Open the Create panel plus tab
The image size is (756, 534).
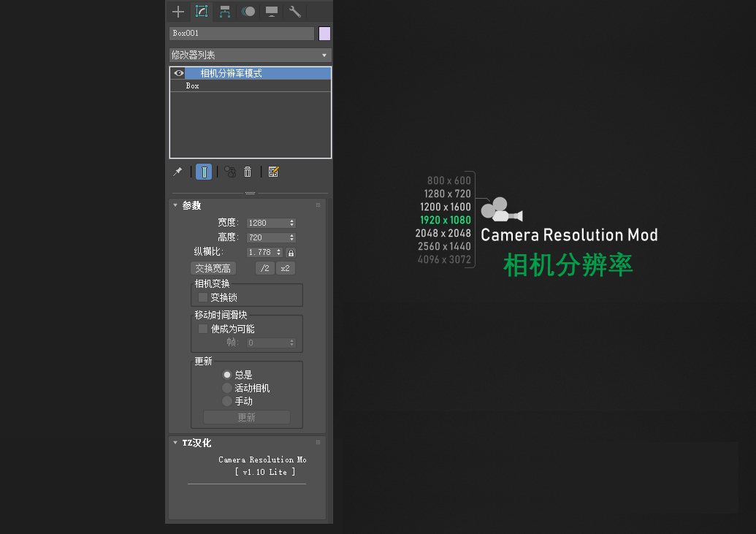177,11
